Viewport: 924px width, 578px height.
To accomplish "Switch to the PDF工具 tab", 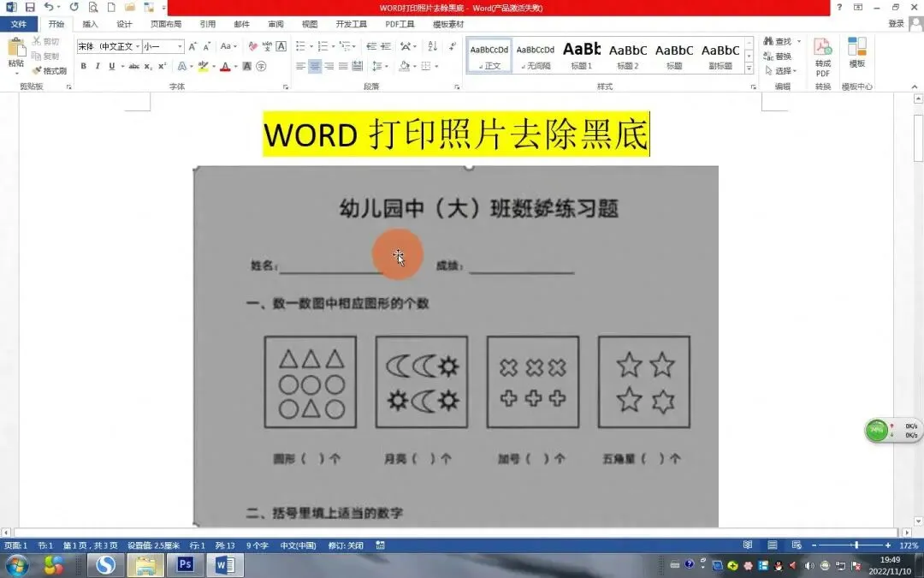I will (x=400, y=24).
